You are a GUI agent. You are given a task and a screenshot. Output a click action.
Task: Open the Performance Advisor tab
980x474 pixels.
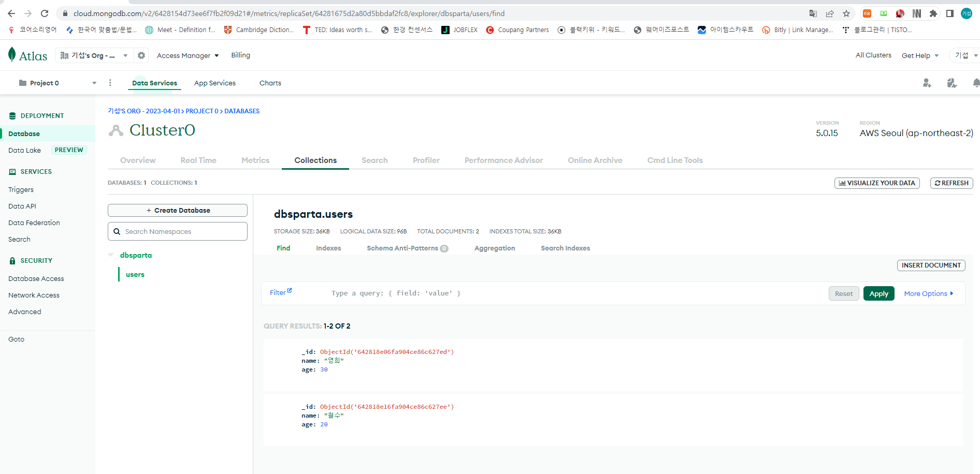click(503, 160)
